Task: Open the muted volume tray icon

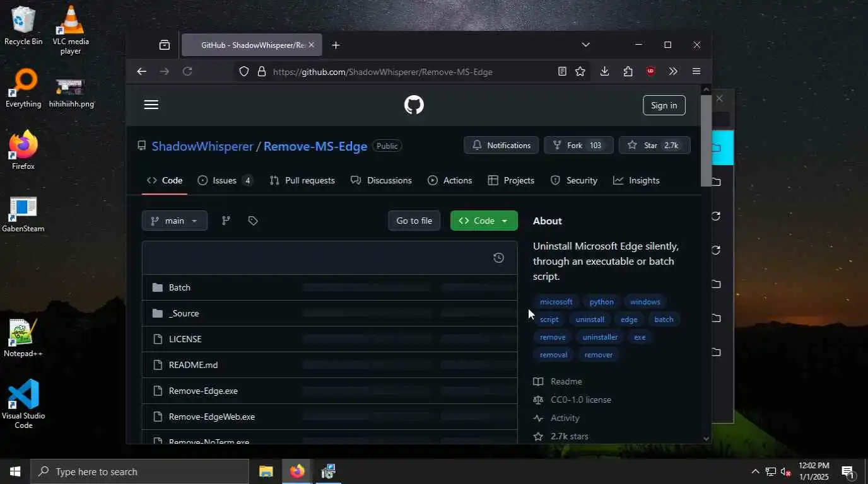Action: 786,471
